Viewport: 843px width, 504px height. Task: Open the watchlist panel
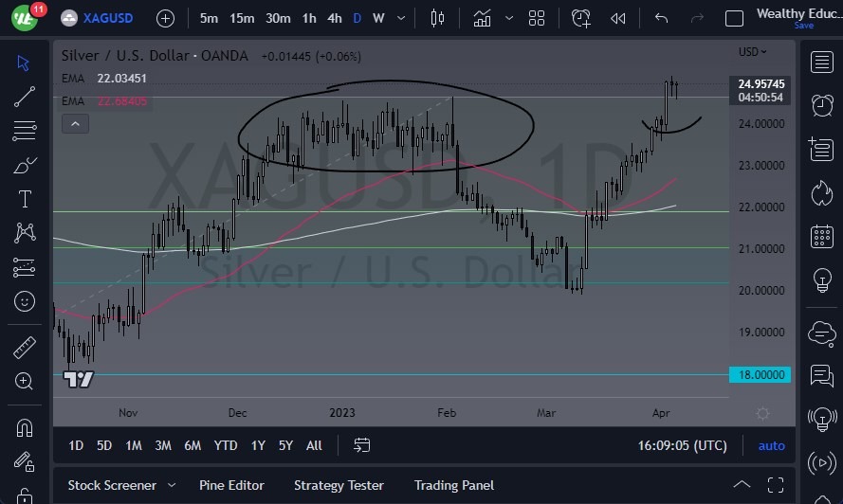tap(822, 63)
